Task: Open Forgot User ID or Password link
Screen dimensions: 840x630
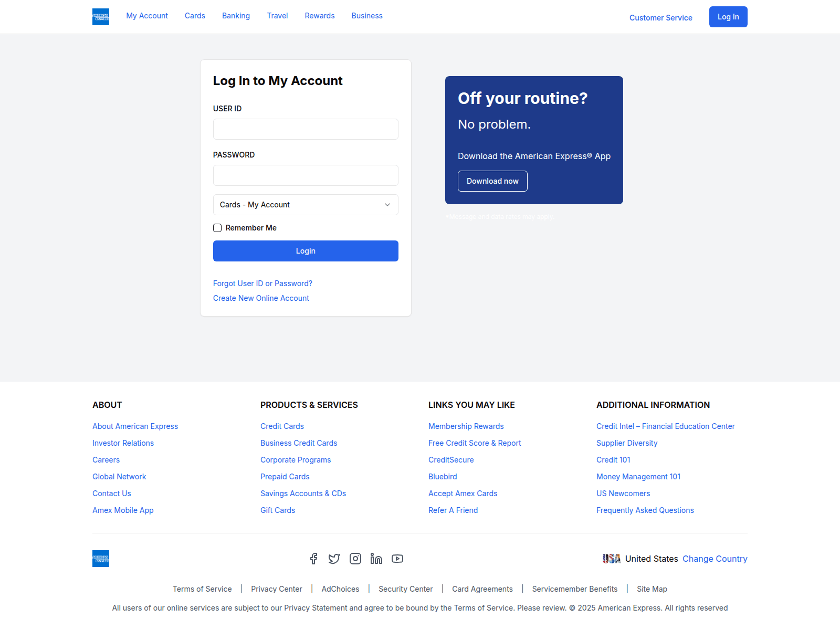Action: coord(262,283)
